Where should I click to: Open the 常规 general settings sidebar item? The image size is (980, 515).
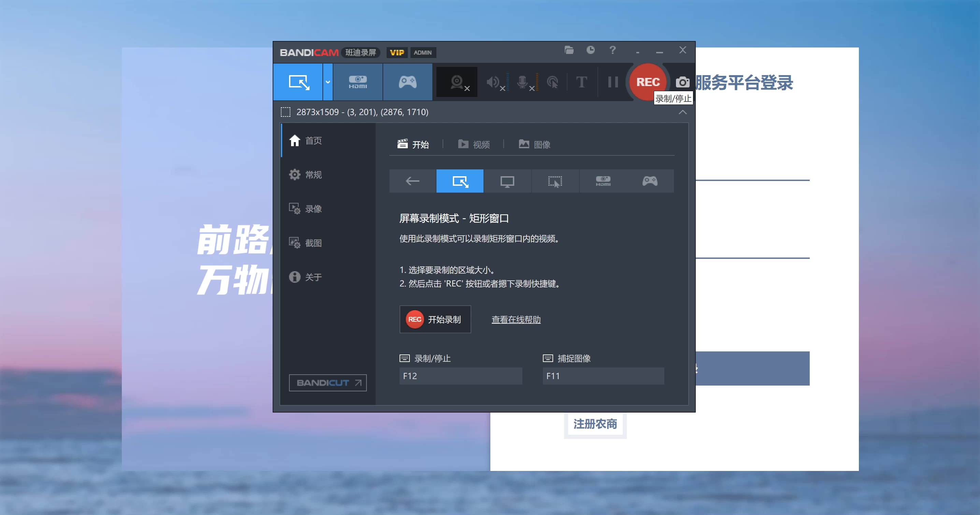click(x=328, y=175)
